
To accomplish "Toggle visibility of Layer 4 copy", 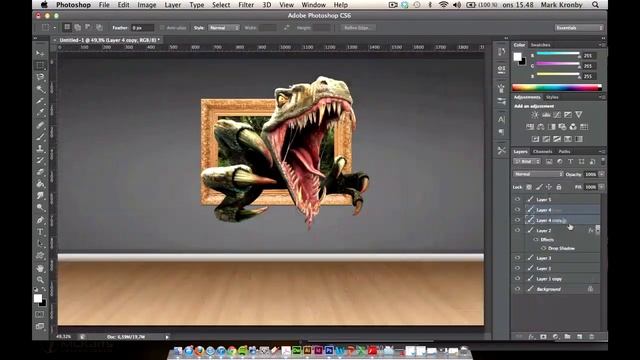I will [518, 220].
